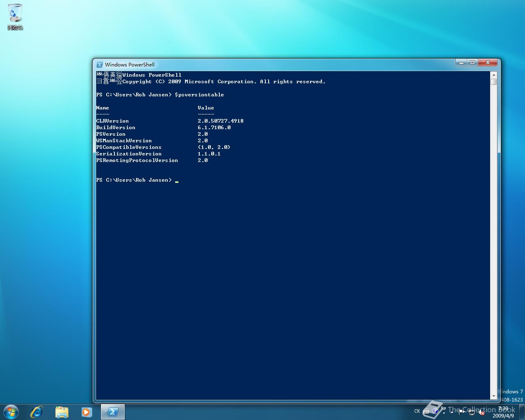Open the Action Center flag icon

pos(461,412)
